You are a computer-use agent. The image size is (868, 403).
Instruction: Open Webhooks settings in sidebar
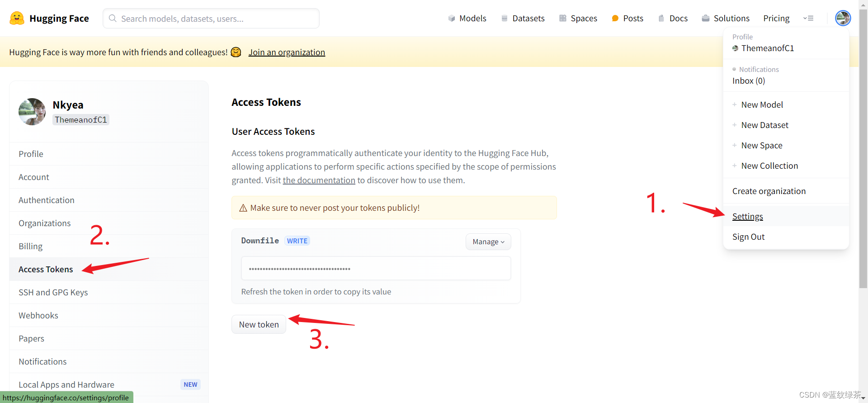tap(109, 315)
